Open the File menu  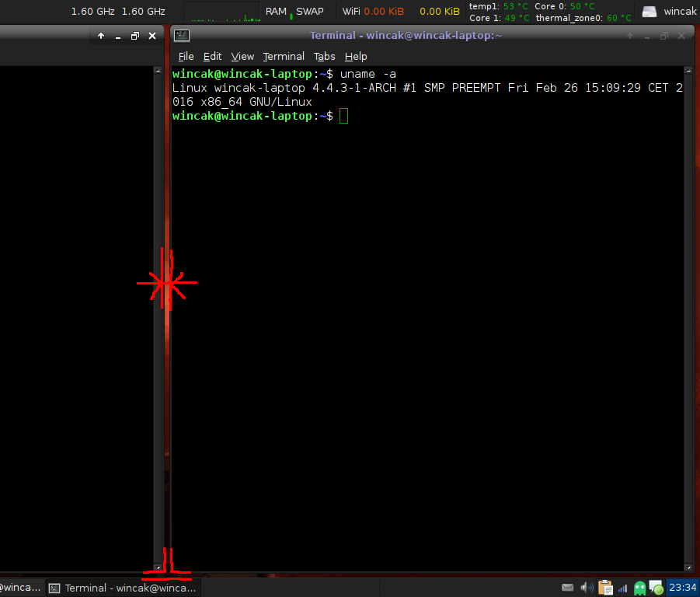(186, 56)
